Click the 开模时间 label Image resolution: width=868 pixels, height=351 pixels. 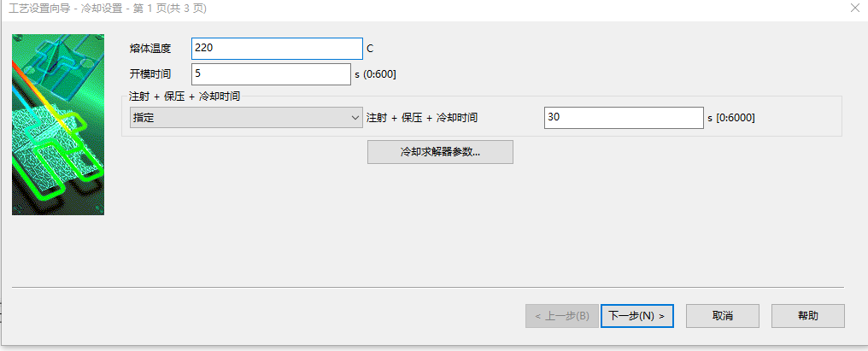150,74
